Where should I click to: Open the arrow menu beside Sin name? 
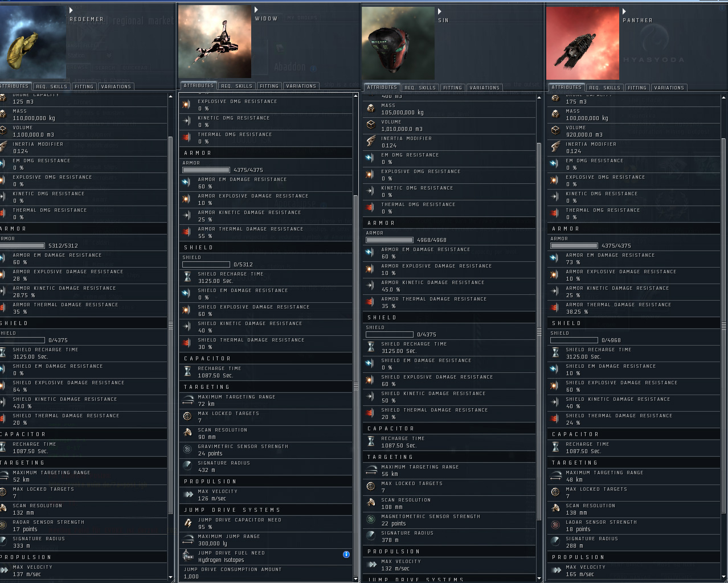point(440,11)
